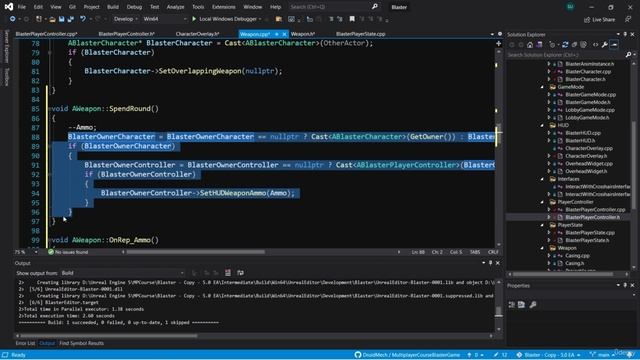The height and width of the screenshot is (360, 640).
Task: Collapse the HUD folder in Solution Explorer
Action: [542, 125]
